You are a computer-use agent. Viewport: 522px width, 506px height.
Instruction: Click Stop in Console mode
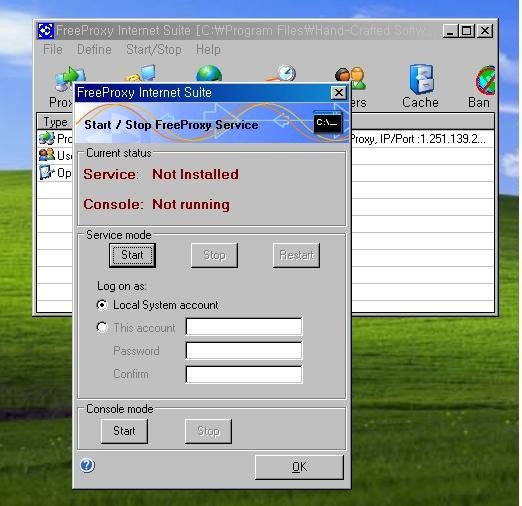coord(208,431)
